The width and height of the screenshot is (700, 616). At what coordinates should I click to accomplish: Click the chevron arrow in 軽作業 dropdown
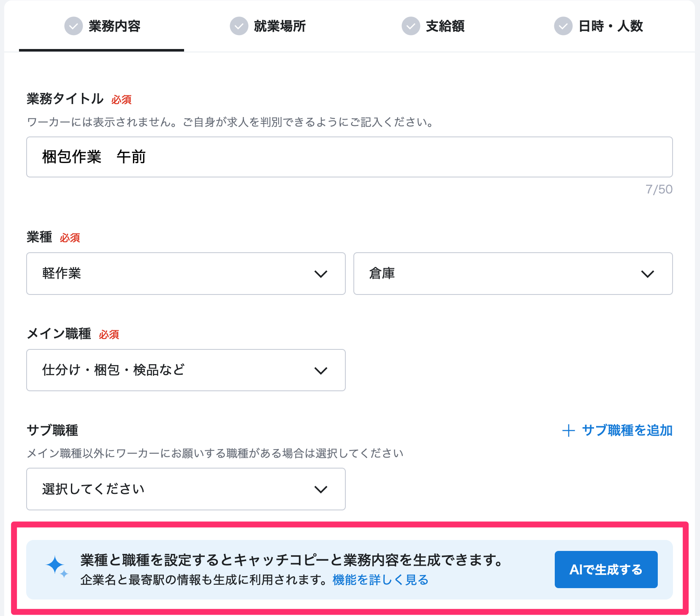321,274
